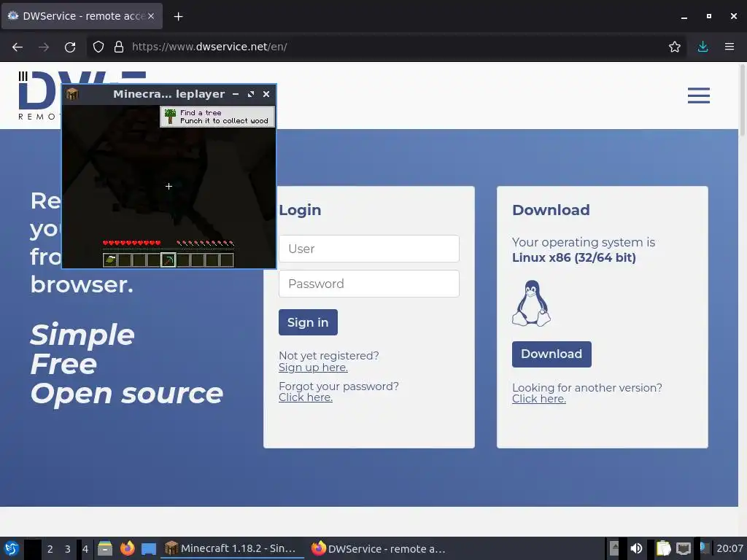This screenshot has height=560, width=747.
Task: Click the Tux penguin Linux icon
Action: [531, 303]
